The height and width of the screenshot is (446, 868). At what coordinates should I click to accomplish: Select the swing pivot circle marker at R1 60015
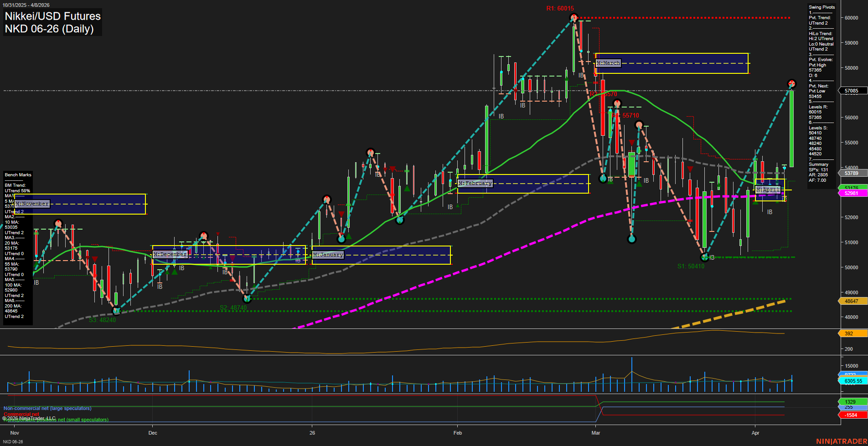pos(573,17)
